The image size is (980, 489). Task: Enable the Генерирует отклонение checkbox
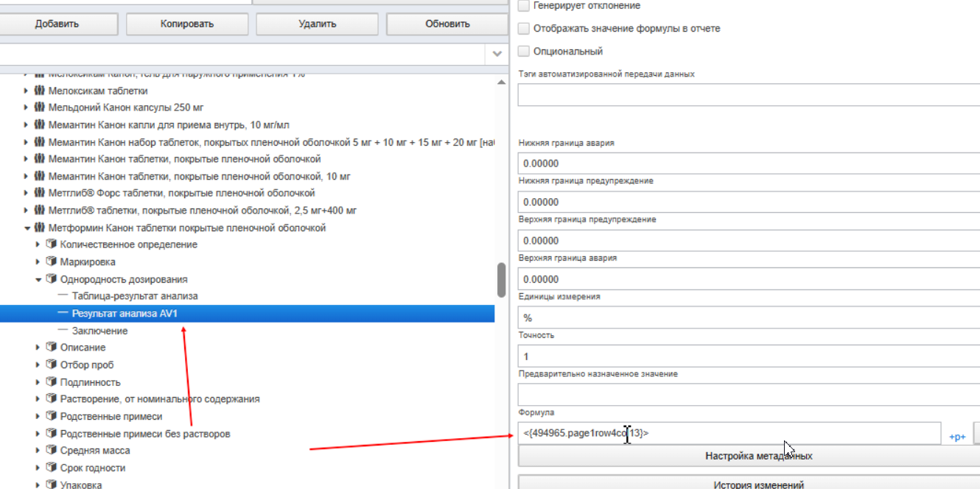(524, 5)
